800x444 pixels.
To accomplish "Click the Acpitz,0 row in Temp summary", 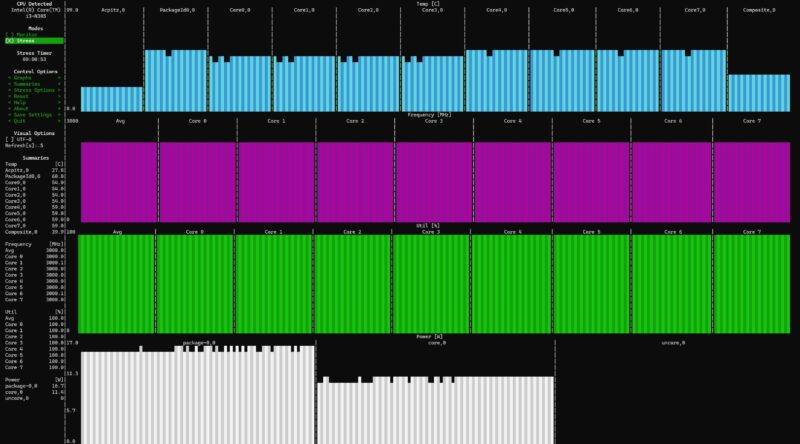I will pyautogui.click(x=34, y=170).
